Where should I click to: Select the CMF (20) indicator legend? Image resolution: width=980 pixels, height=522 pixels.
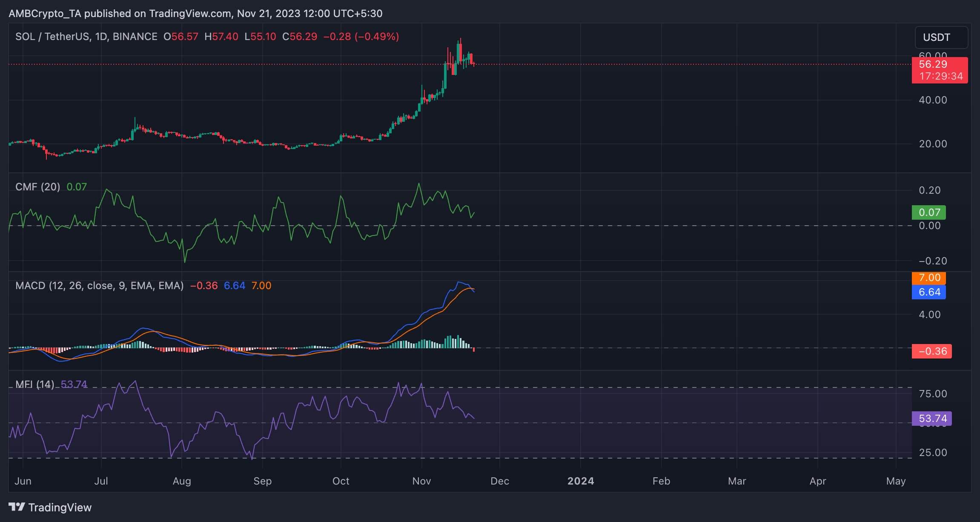37,187
